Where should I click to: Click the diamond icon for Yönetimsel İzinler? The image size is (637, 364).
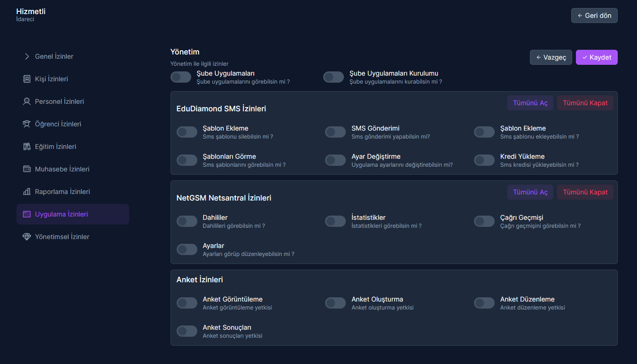pos(27,237)
